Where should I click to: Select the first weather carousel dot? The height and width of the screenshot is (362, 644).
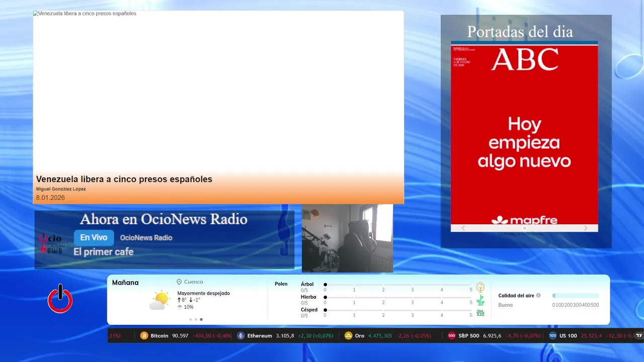(190, 319)
